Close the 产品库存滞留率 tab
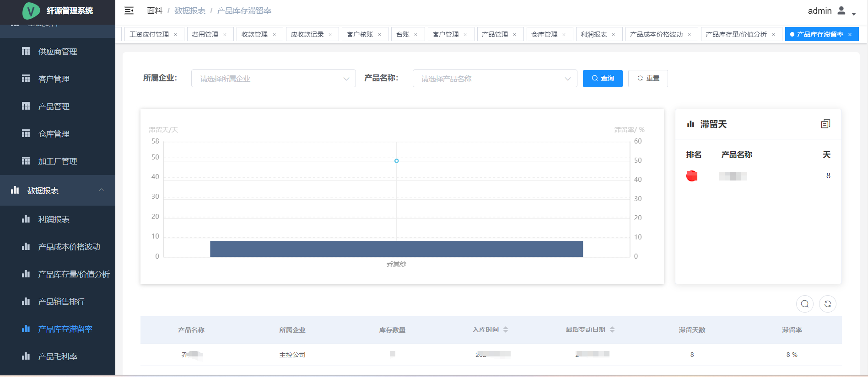This screenshot has height=377, width=868. tap(850, 35)
